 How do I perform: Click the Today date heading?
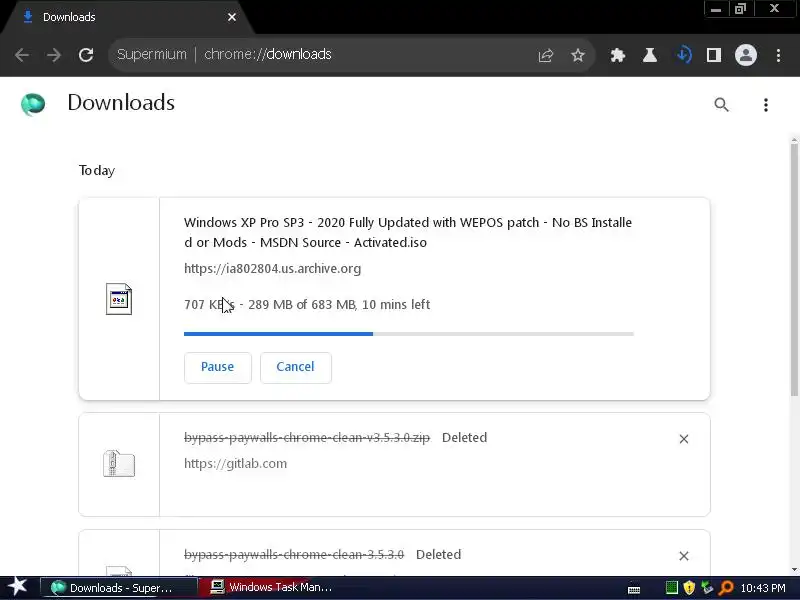(97, 170)
